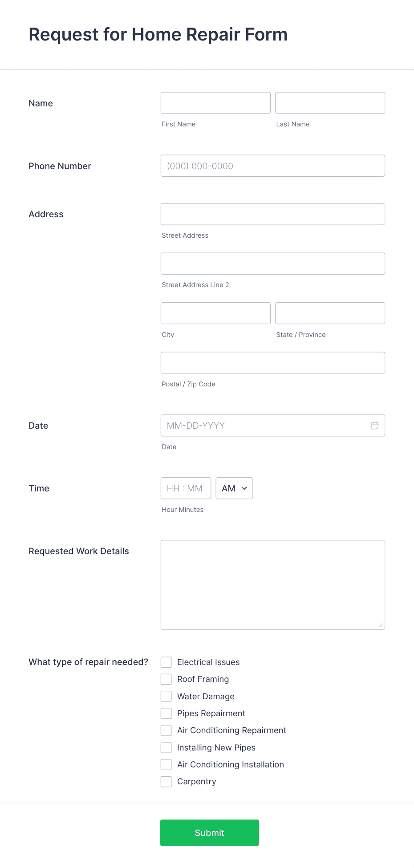Click into the Phone Number field
The image size is (414, 868).
click(x=273, y=166)
